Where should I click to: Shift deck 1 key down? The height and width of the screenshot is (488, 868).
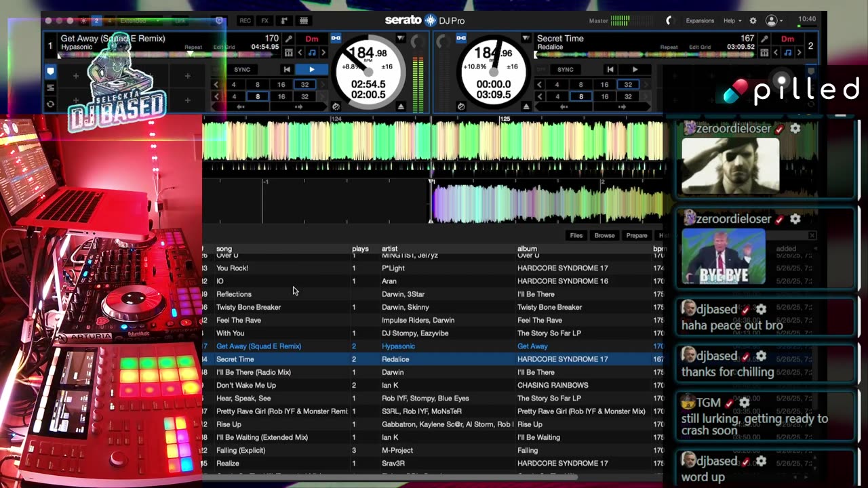click(x=300, y=52)
